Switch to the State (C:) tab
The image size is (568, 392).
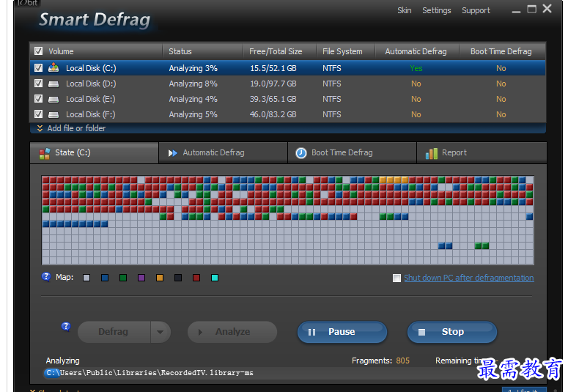95,153
